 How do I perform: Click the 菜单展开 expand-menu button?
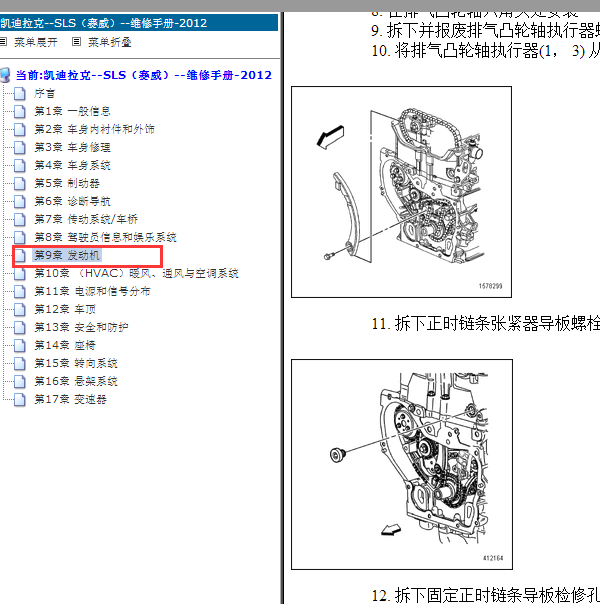(35, 42)
